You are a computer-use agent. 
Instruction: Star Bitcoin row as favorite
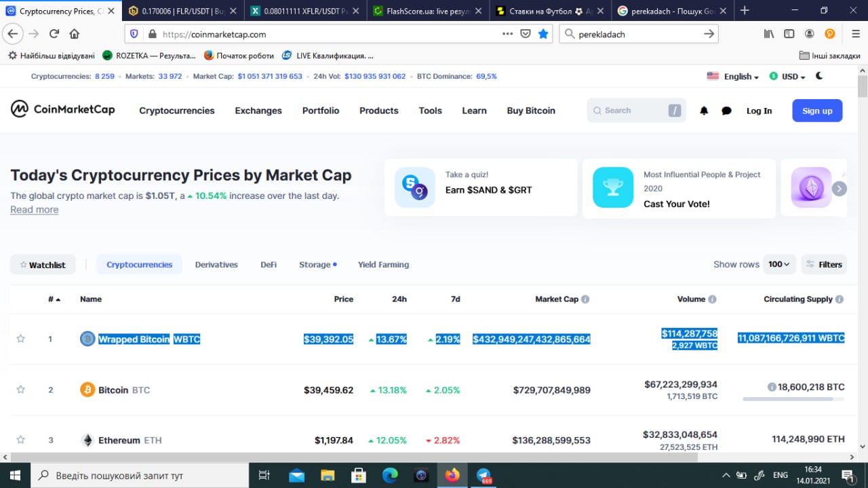tap(20, 390)
